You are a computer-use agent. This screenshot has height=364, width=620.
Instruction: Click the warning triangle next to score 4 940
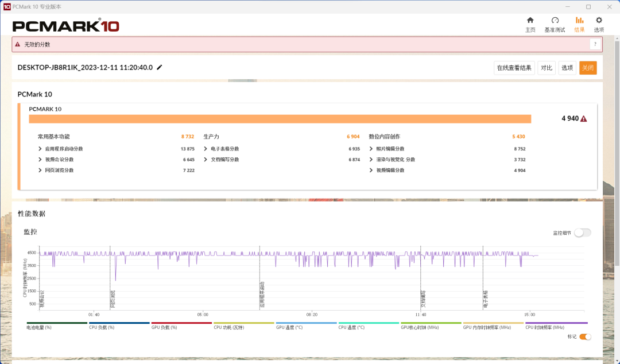[x=584, y=119]
